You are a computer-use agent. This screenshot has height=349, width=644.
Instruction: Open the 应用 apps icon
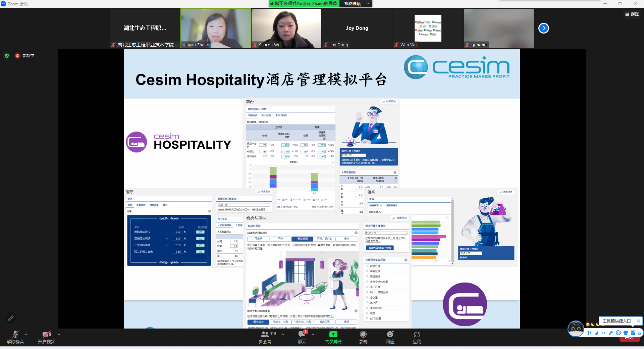pyautogui.click(x=417, y=334)
